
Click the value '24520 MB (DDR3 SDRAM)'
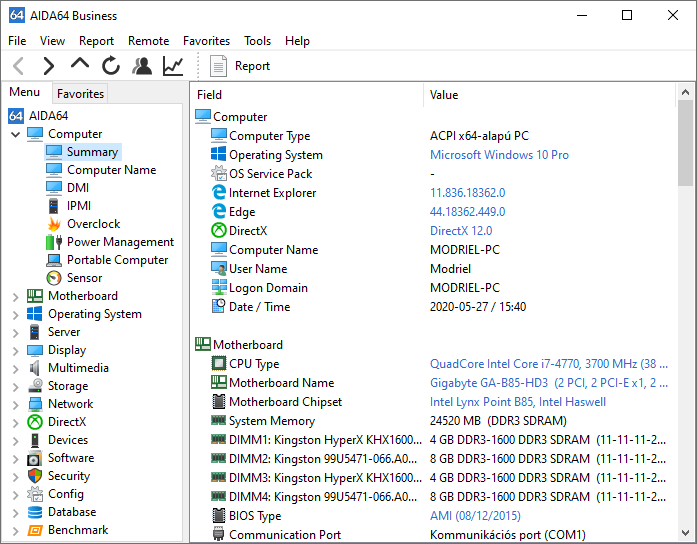pyautogui.click(x=498, y=420)
